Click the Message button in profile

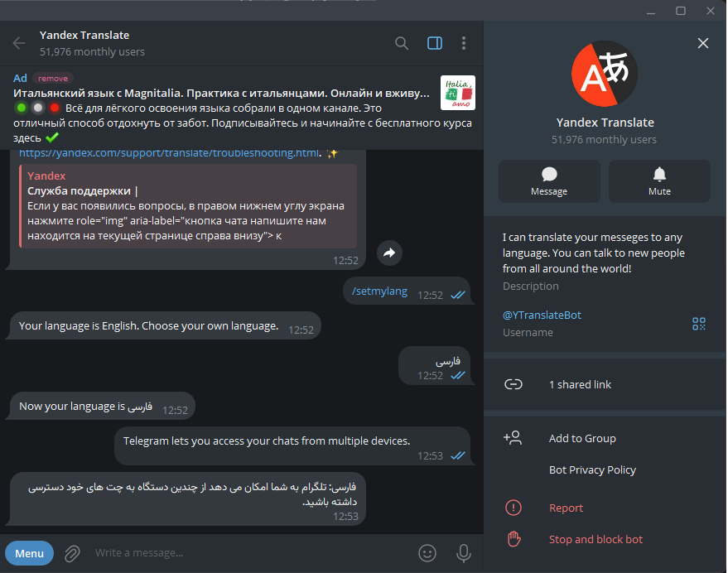click(549, 181)
